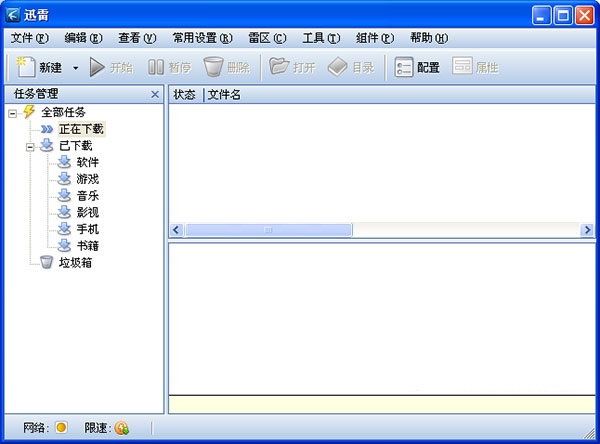Image resolution: width=600 pixels, height=444 pixels.
Task: Click the 垃圾箱 trash can icon
Action: pos(46,262)
